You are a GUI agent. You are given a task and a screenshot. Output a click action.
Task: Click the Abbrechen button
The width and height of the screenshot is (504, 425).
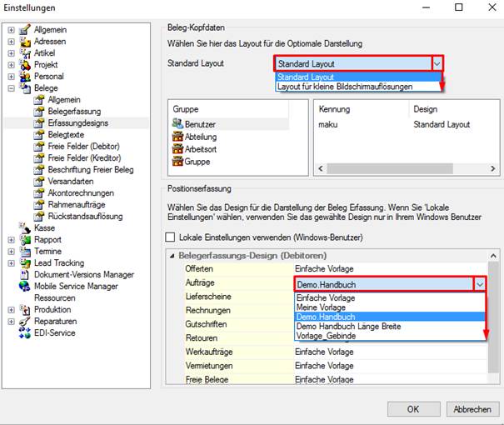472,409
